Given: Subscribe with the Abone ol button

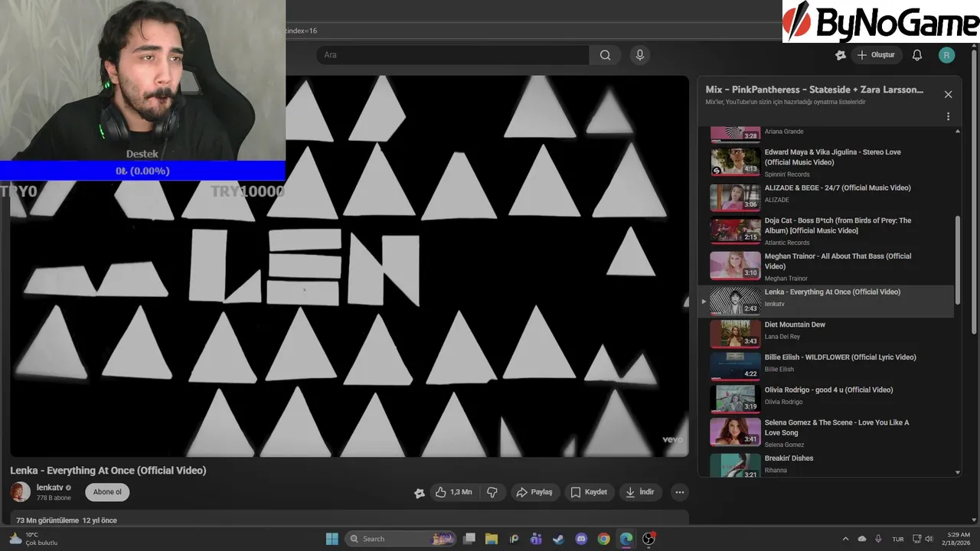Looking at the screenshot, I should 107,492.
